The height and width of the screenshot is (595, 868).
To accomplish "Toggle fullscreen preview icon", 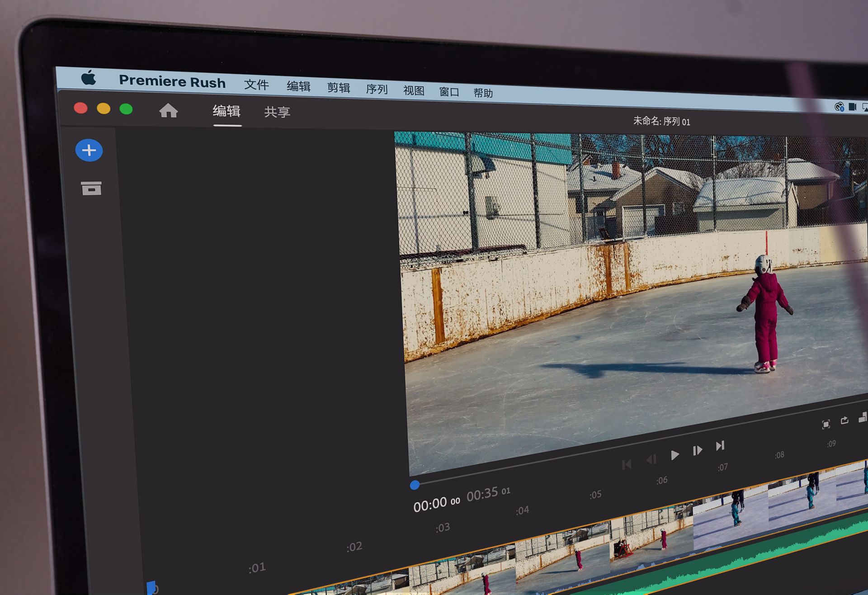I will point(826,424).
